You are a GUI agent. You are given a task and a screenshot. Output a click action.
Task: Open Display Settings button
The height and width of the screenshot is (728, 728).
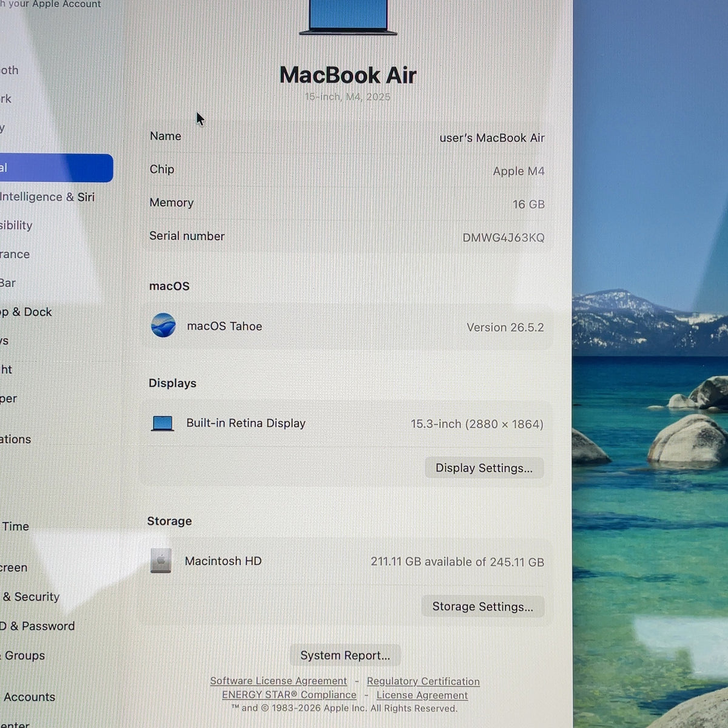coord(484,468)
